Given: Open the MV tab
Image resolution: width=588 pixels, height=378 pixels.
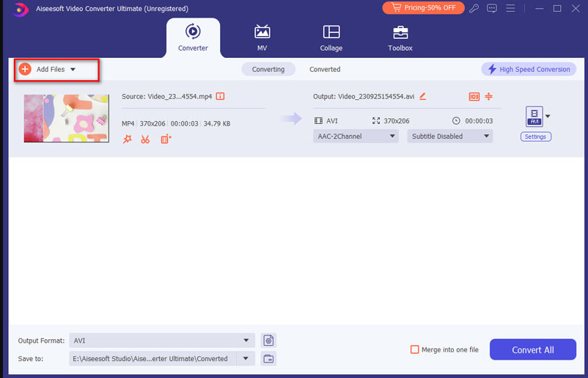Looking at the screenshot, I should coord(262,37).
